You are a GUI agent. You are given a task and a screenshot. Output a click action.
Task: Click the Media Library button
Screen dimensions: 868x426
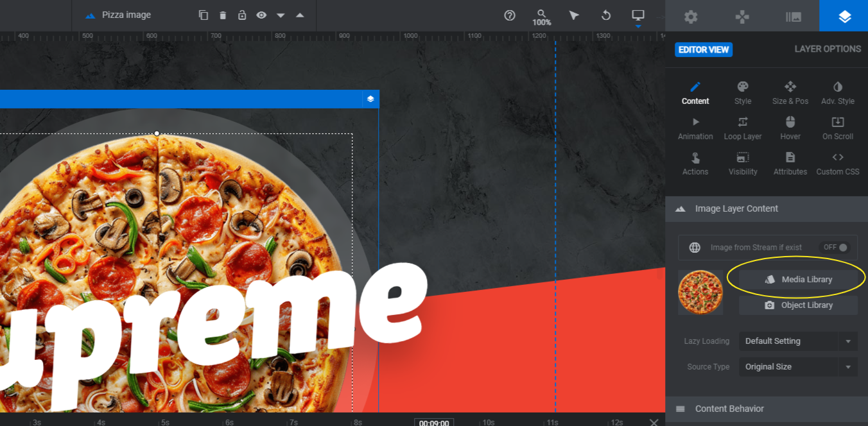click(x=798, y=280)
